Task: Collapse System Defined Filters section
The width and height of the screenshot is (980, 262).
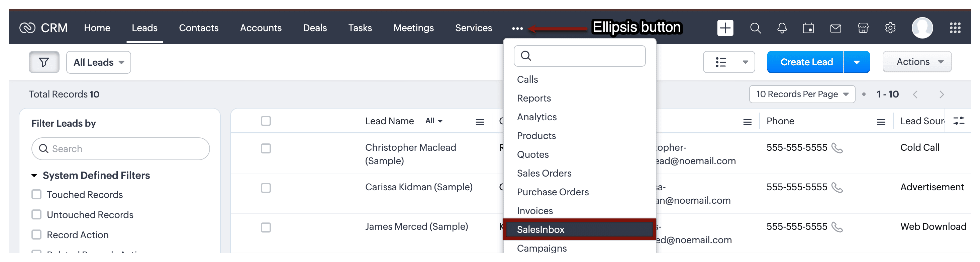Action: (x=34, y=176)
